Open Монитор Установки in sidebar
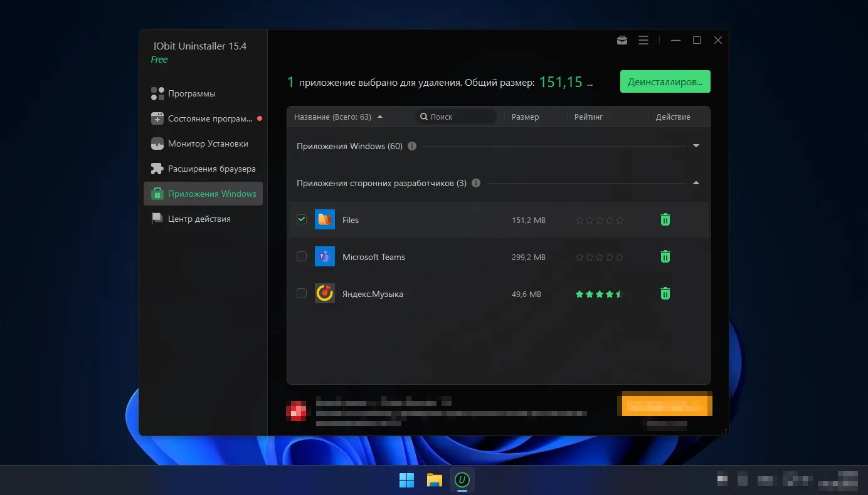The width and height of the screenshot is (868, 495). coord(203,143)
